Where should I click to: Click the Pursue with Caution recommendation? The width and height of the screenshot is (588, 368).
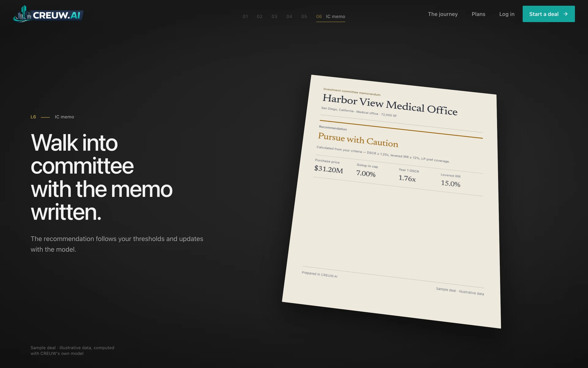coord(358,140)
